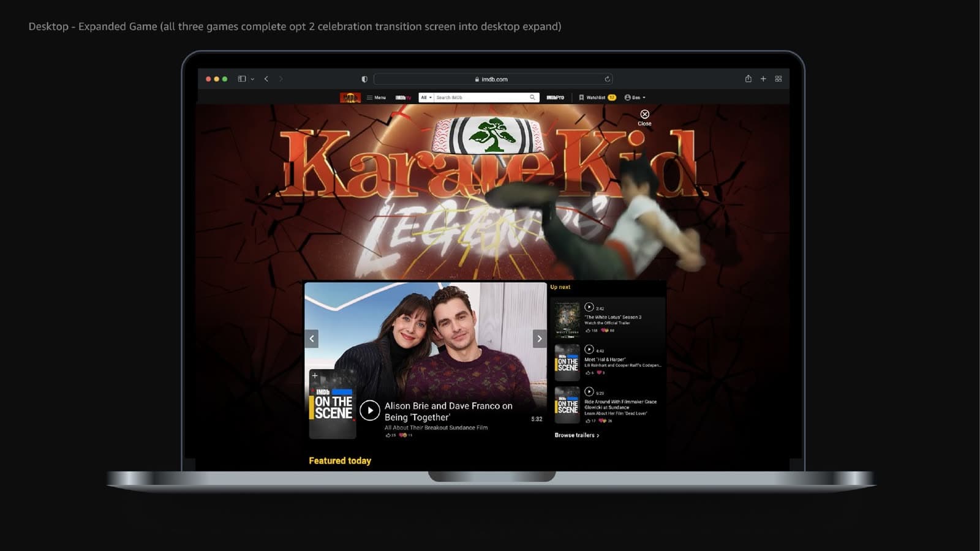Add a new tab with the plus icon
The width and height of the screenshot is (980, 551).
tap(763, 79)
